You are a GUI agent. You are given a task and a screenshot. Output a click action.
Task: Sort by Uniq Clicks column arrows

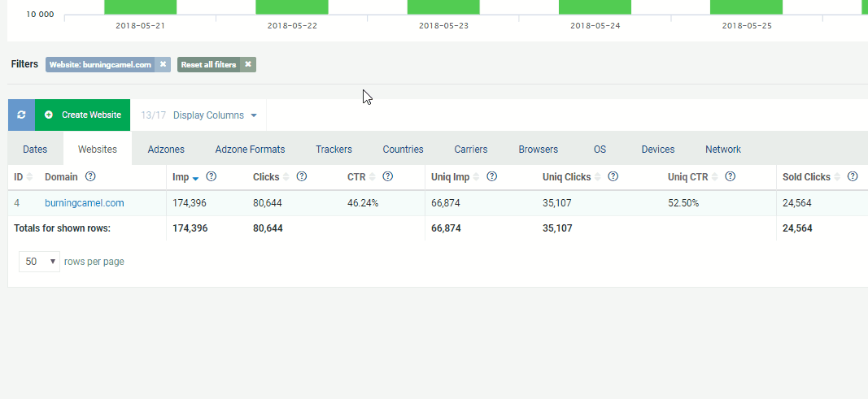(597, 177)
